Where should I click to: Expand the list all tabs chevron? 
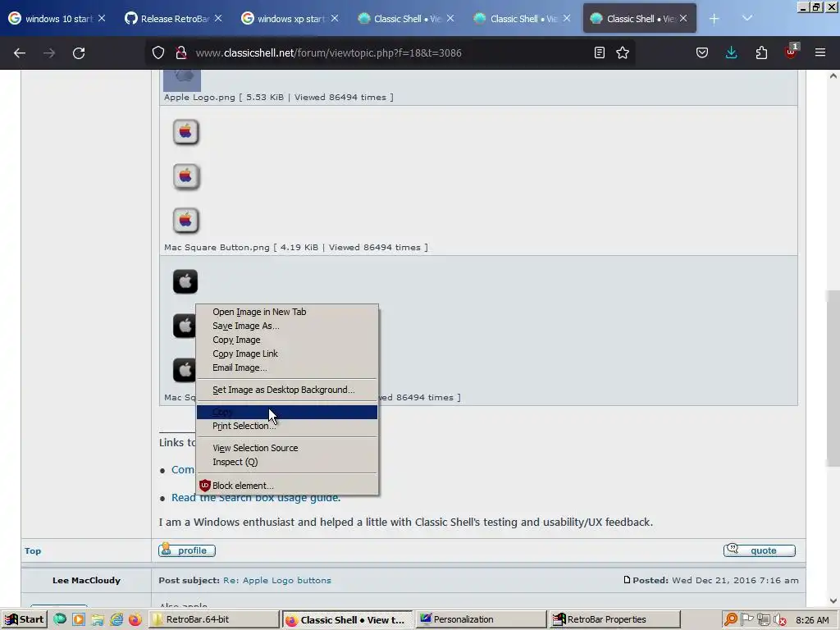tap(747, 18)
